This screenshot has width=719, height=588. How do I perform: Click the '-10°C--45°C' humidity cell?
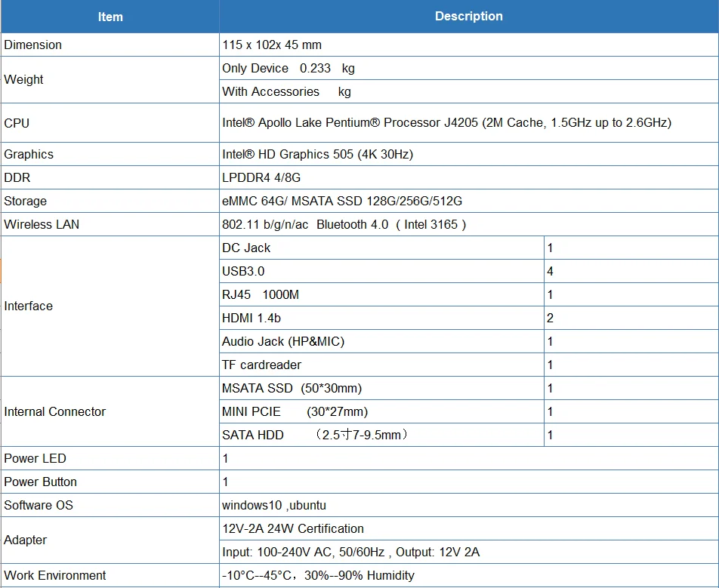pyautogui.click(x=468, y=575)
